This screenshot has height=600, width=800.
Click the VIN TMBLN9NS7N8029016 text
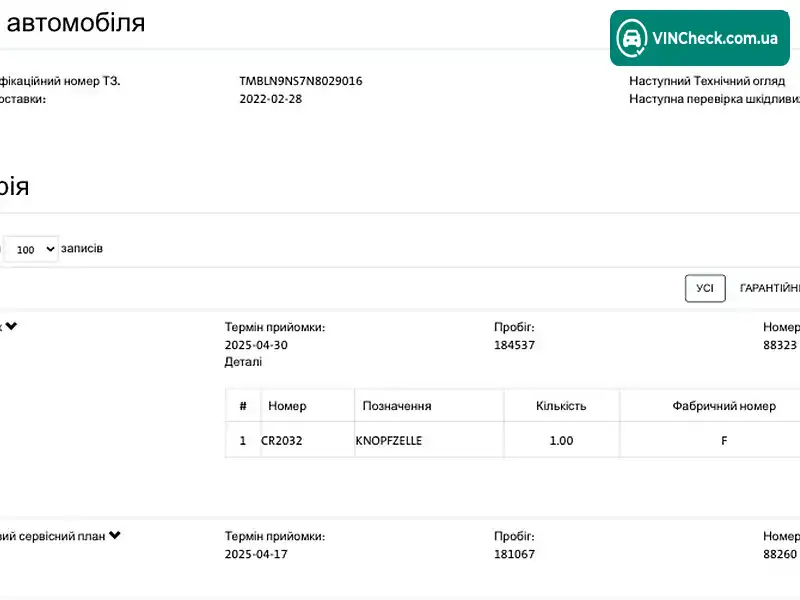point(301,81)
